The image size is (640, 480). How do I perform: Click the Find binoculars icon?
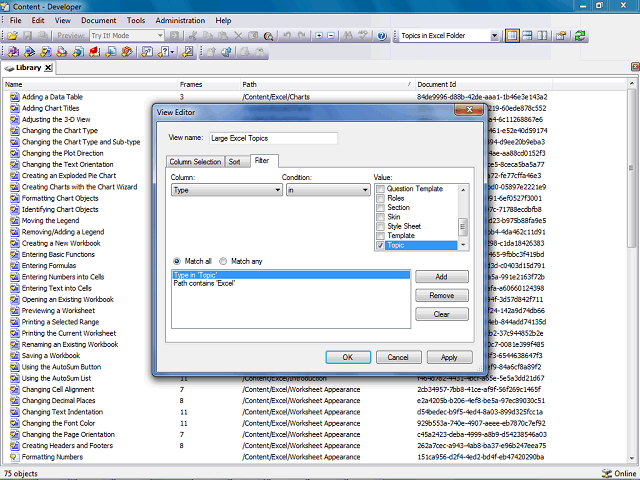click(347, 36)
